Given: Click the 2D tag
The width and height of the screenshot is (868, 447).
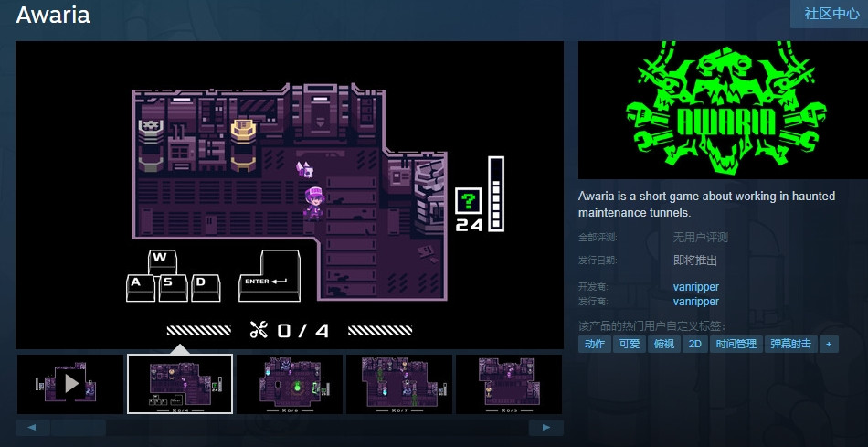Looking at the screenshot, I should tap(694, 344).
